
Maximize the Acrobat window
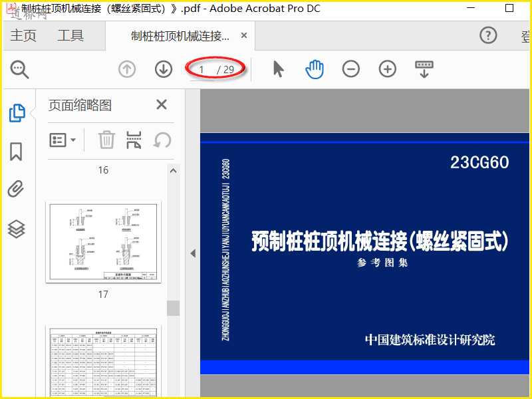(x=509, y=8)
